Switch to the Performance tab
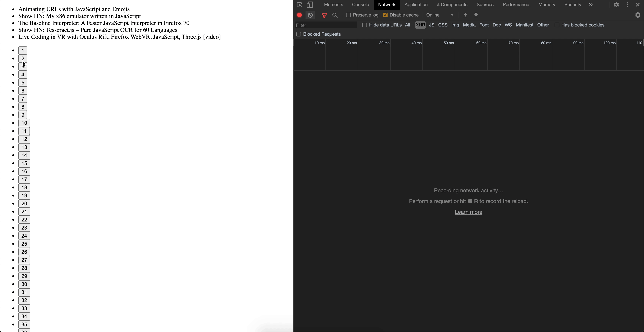 (516, 4)
